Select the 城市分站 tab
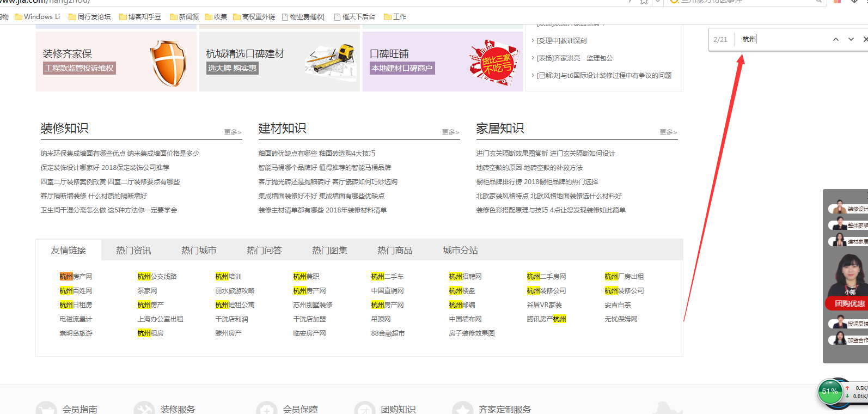 [x=460, y=250]
